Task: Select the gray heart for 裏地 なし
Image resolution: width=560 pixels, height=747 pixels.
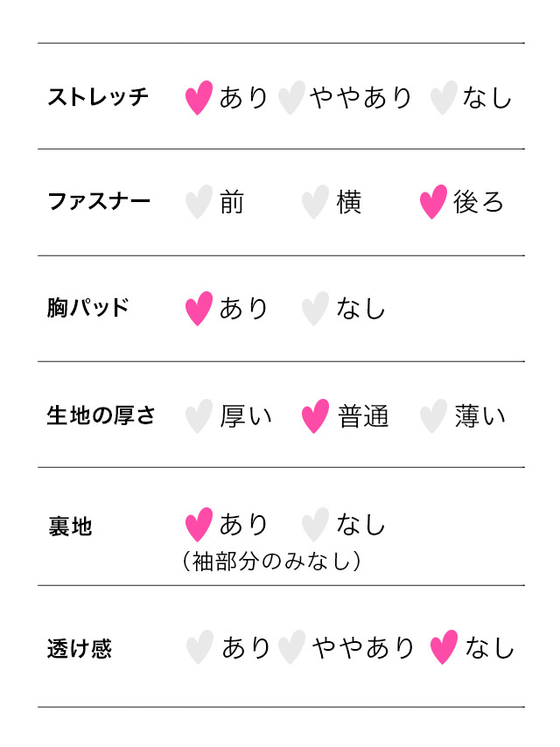Action: 315,525
